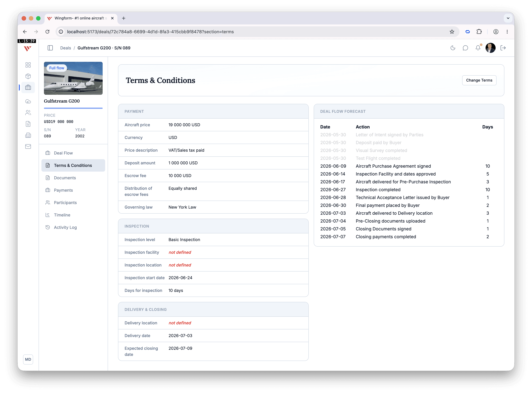Open the building companies icon in sidebar
The height and width of the screenshot is (394, 532).
click(28, 135)
